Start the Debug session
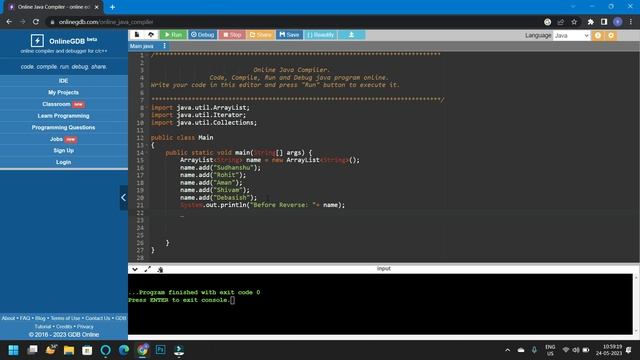 pyautogui.click(x=202, y=35)
